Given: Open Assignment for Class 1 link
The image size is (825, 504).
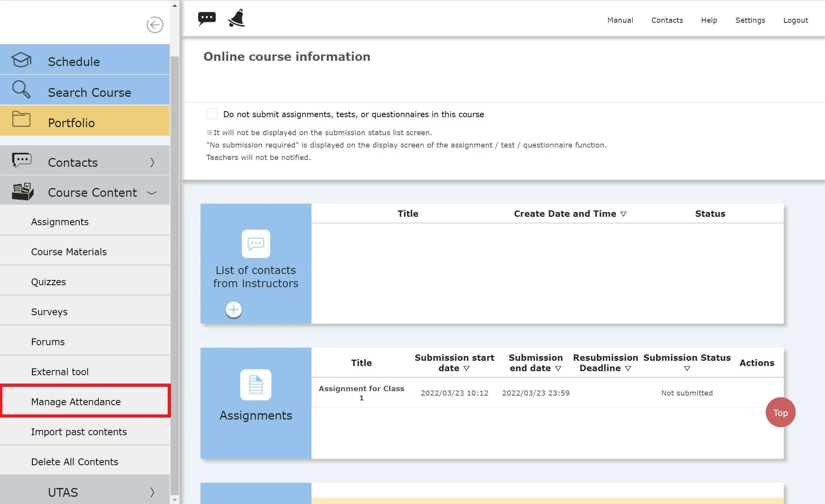Looking at the screenshot, I should [x=361, y=393].
